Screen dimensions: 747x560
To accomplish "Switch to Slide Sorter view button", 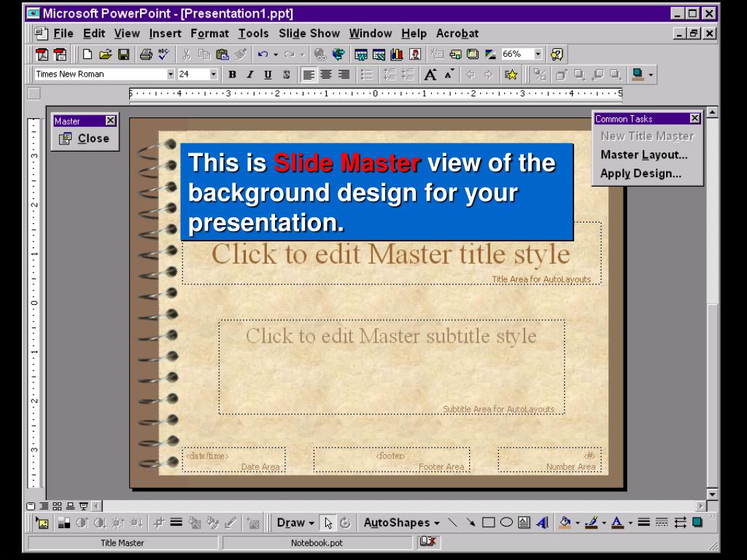I will point(57,506).
